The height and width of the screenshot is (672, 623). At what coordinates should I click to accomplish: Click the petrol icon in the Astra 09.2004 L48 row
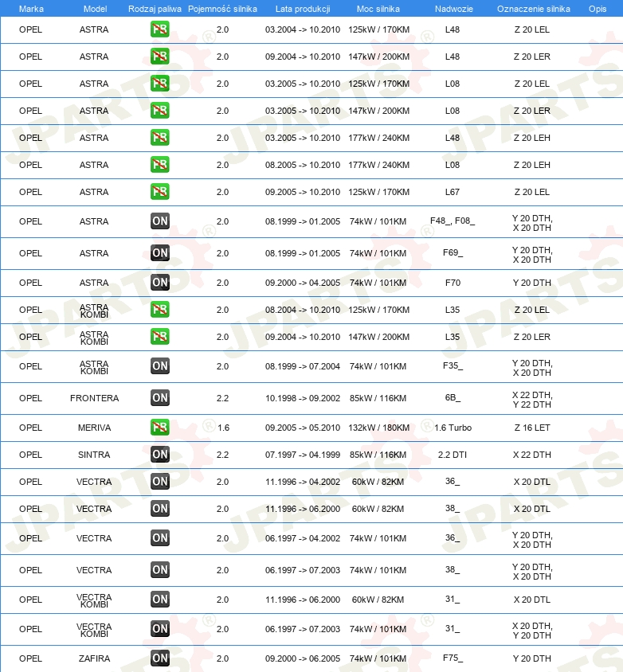159,57
